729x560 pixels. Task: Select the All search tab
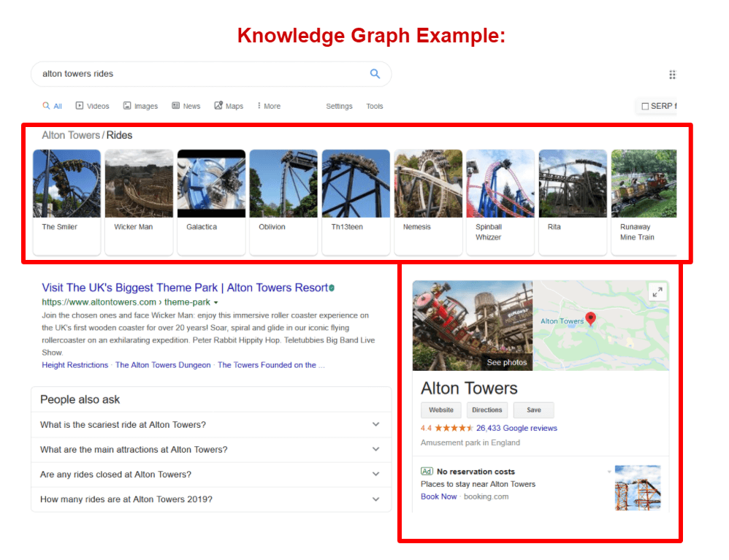tap(52, 106)
